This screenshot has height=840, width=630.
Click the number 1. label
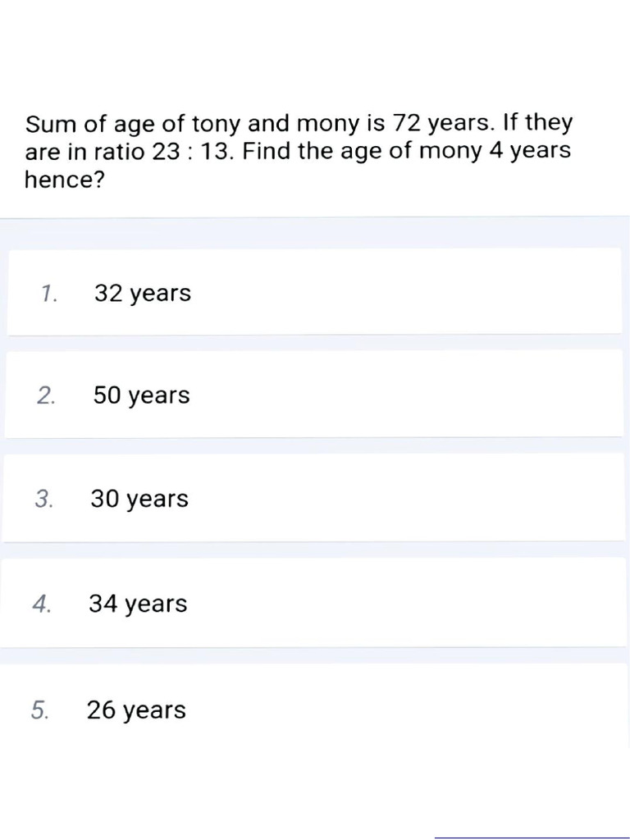coord(48,293)
